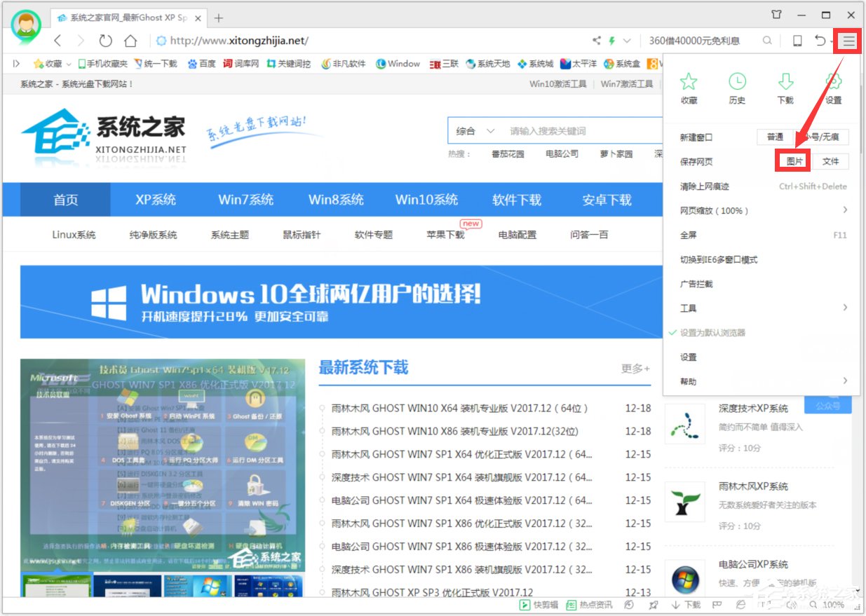Screen dimensions: 866x616
Task: Click the IE compatibility icon in the status bar
Action: pos(740,604)
